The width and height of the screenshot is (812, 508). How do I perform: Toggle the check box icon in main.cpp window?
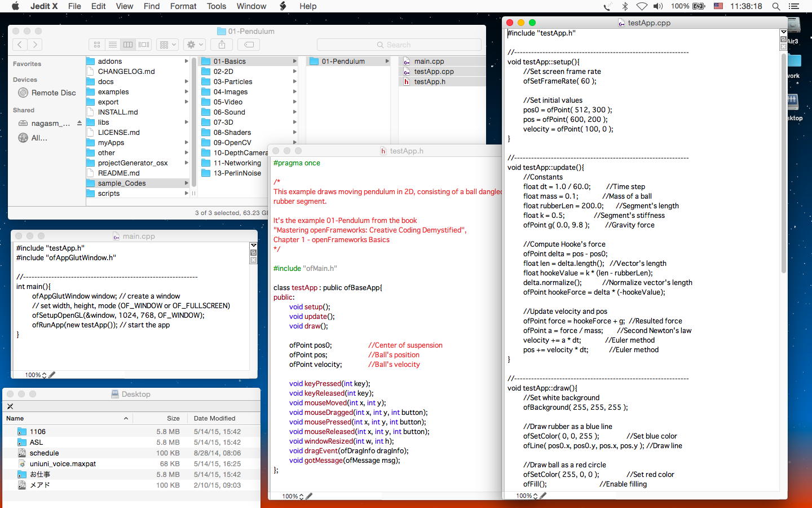(x=253, y=253)
